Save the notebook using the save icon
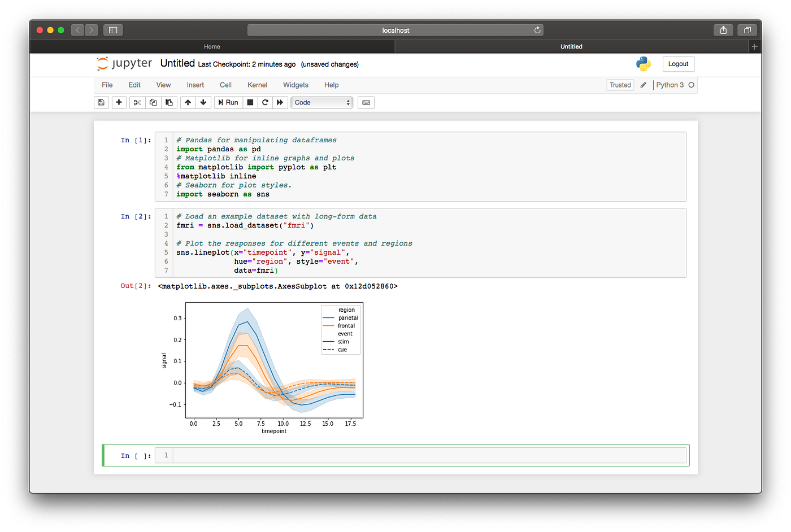 (x=101, y=102)
